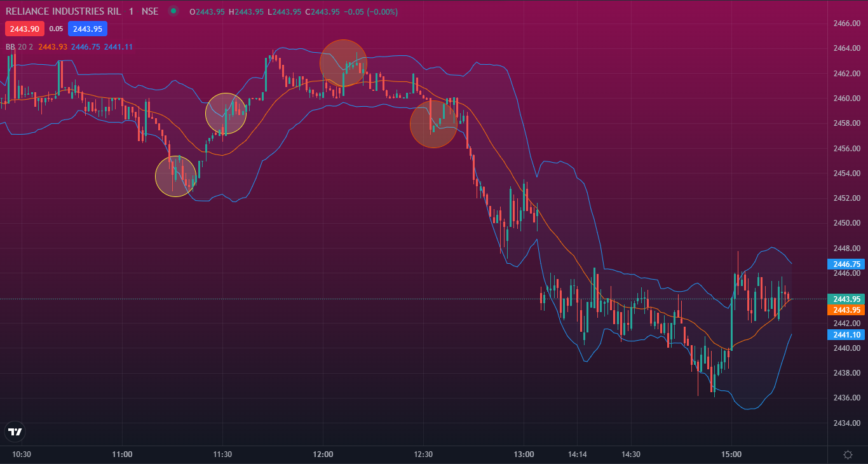Click the open value "O2443.95"
The image size is (868, 464).
click(207, 11)
